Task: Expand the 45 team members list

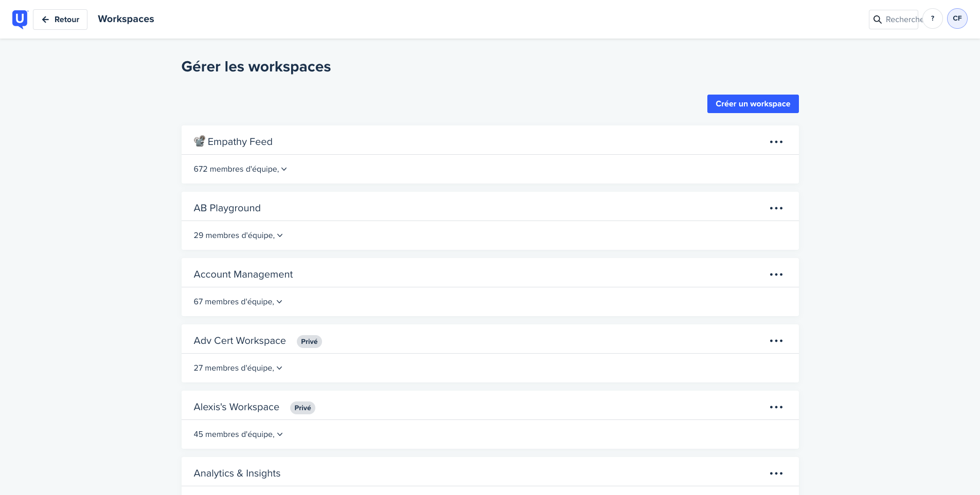Action: click(x=279, y=434)
